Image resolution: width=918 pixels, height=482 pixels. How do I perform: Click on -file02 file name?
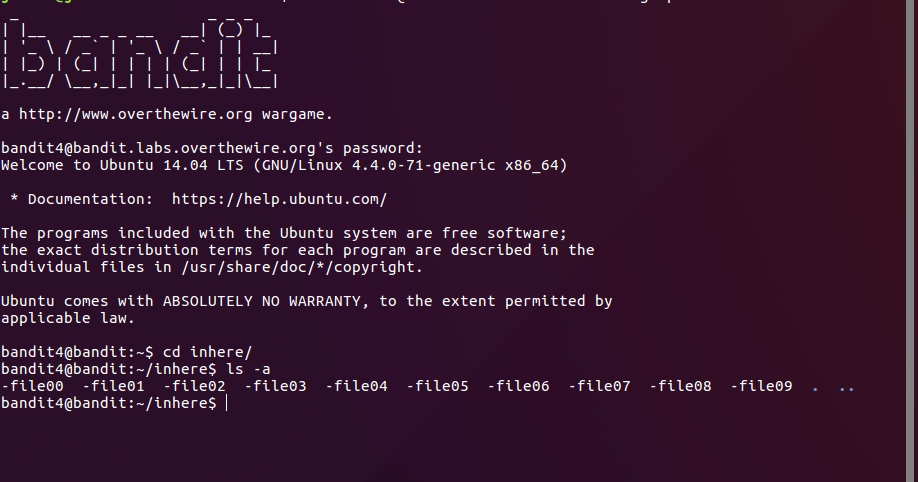(x=195, y=386)
